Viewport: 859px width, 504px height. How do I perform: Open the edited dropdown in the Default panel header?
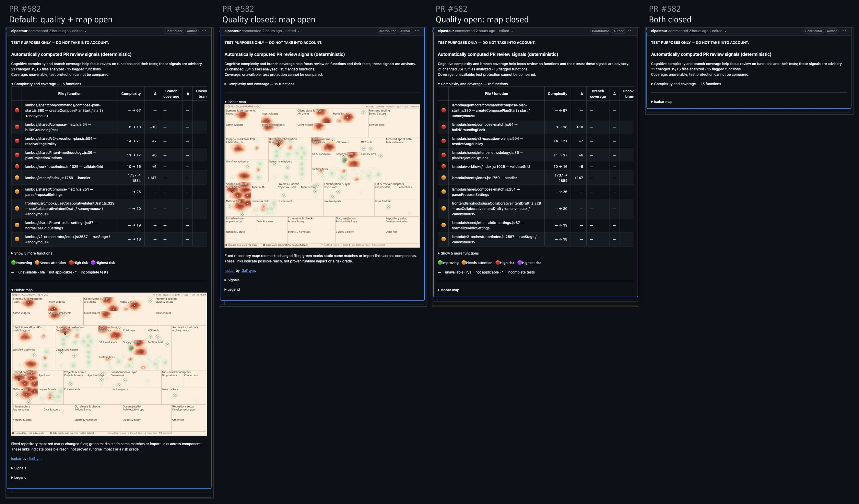tap(79, 31)
